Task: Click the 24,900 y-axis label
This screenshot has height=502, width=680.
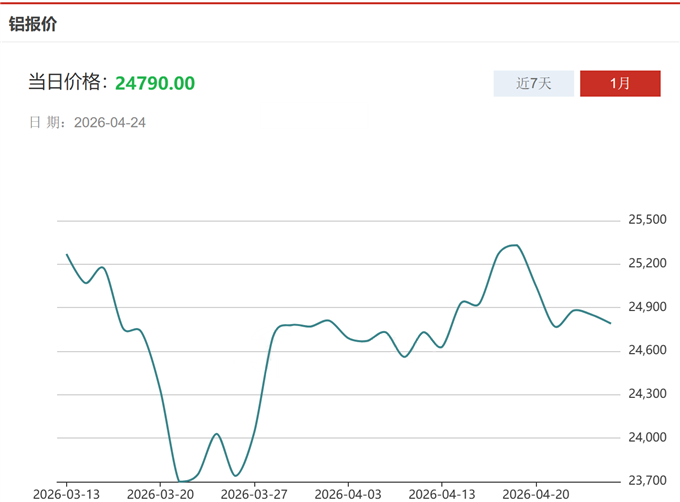Action: (x=647, y=307)
